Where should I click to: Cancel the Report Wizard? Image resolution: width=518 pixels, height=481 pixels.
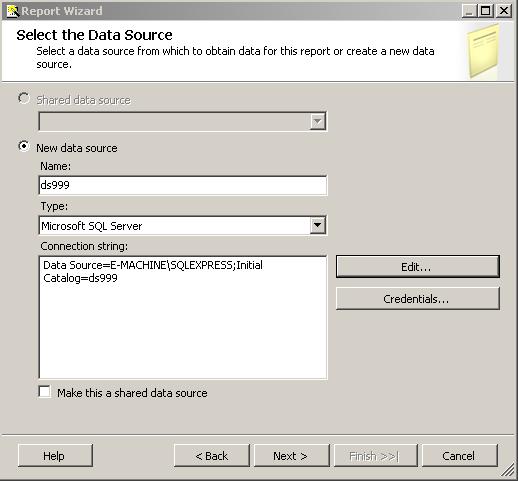pyautogui.click(x=459, y=456)
